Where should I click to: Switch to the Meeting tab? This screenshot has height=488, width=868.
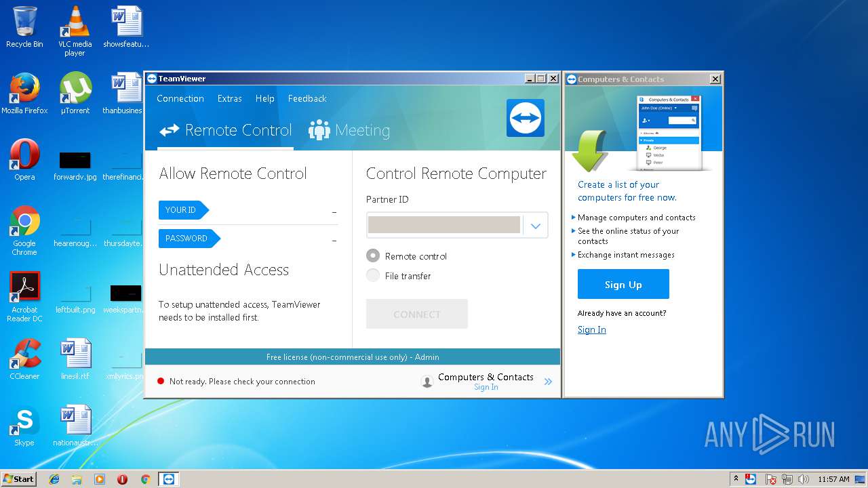point(349,130)
